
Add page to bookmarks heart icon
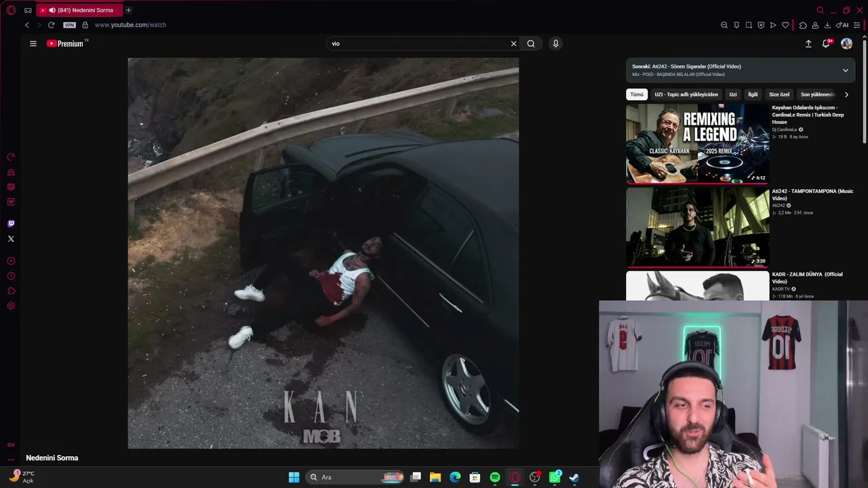[x=785, y=25]
